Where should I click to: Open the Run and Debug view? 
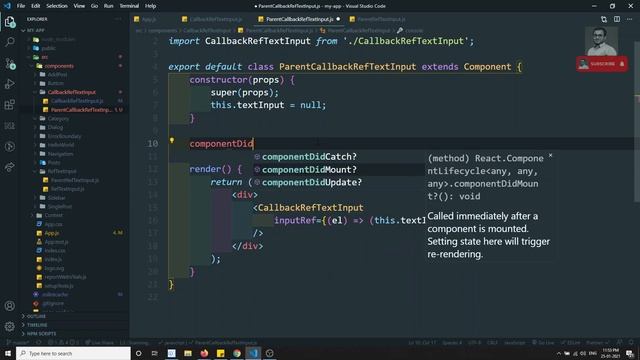point(10,84)
